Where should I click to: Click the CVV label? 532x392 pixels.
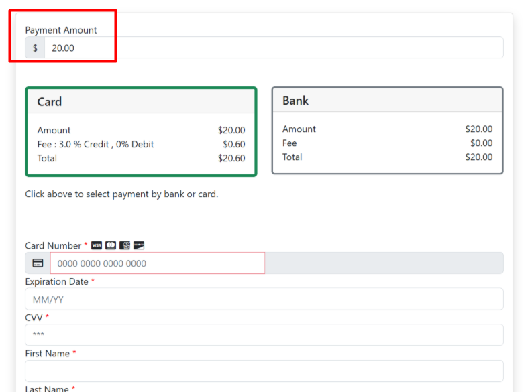[34, 318]
